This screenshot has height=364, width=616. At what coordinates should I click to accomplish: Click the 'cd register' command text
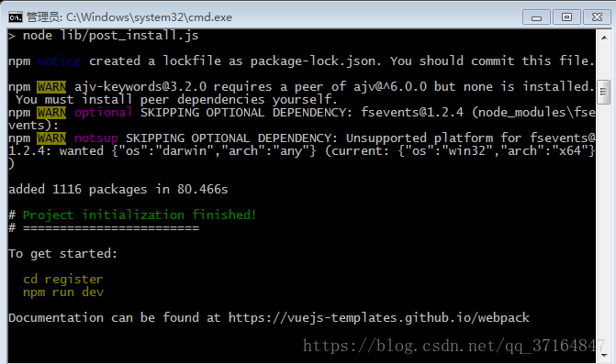[62, 280]
